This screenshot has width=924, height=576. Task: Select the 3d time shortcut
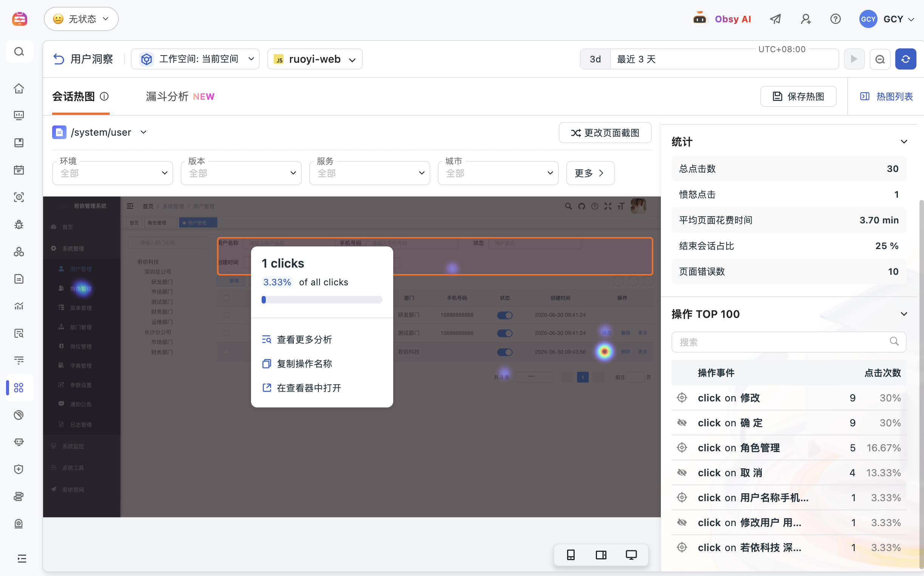[x=595, y=59]
